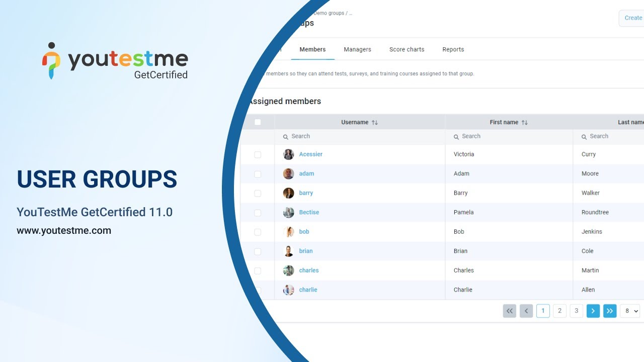
Task: Click charles's avatar image
Action: coord(288,270)
